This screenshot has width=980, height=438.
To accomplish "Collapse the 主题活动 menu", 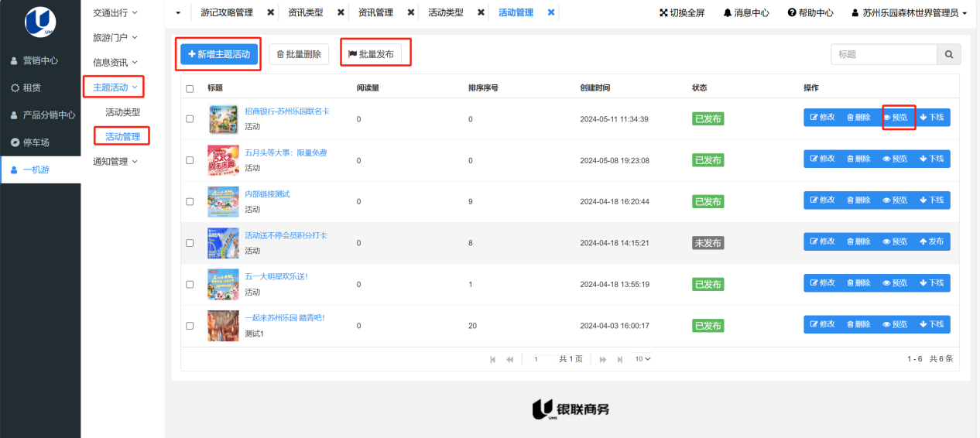I will [115, 87].
